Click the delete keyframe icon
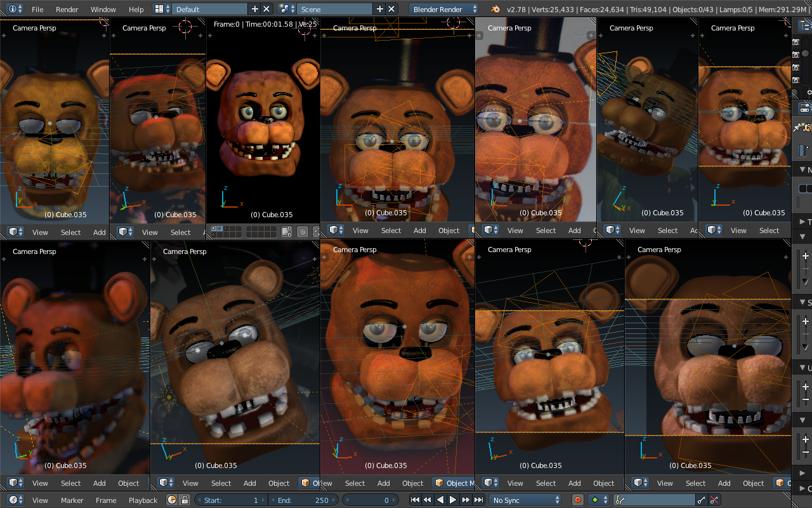The height and width of the screenshot is (508, 812). click(714, 500)
